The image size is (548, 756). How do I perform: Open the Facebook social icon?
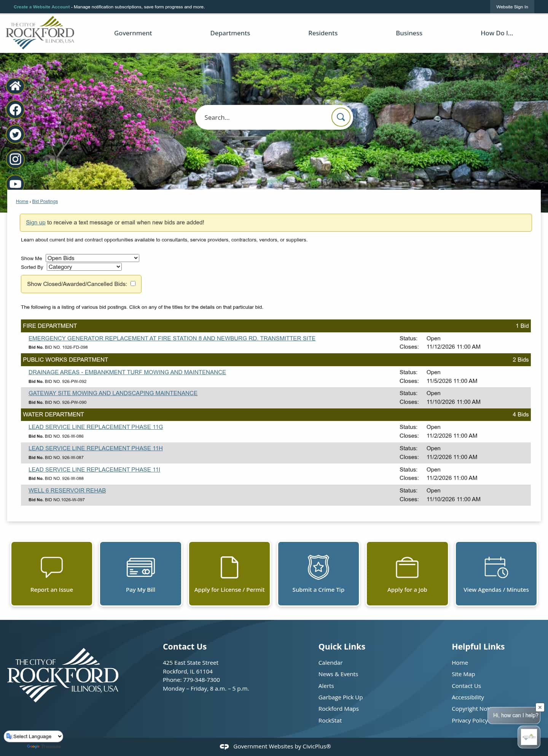15,110
